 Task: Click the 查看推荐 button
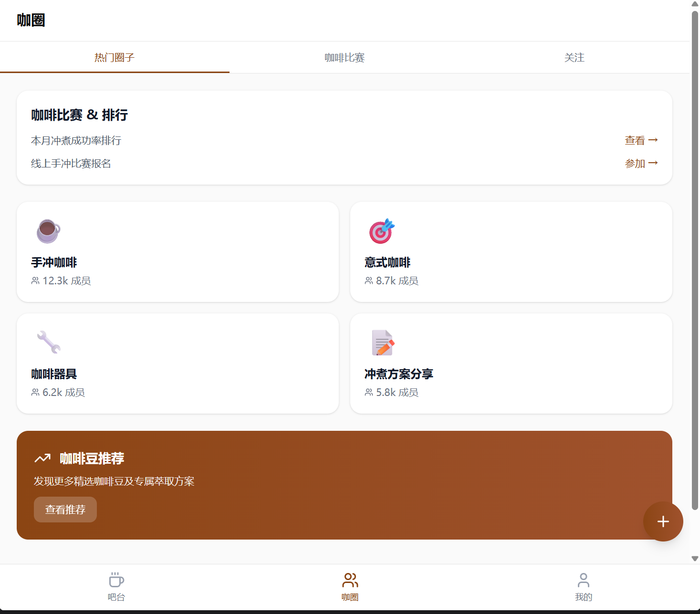65,510
